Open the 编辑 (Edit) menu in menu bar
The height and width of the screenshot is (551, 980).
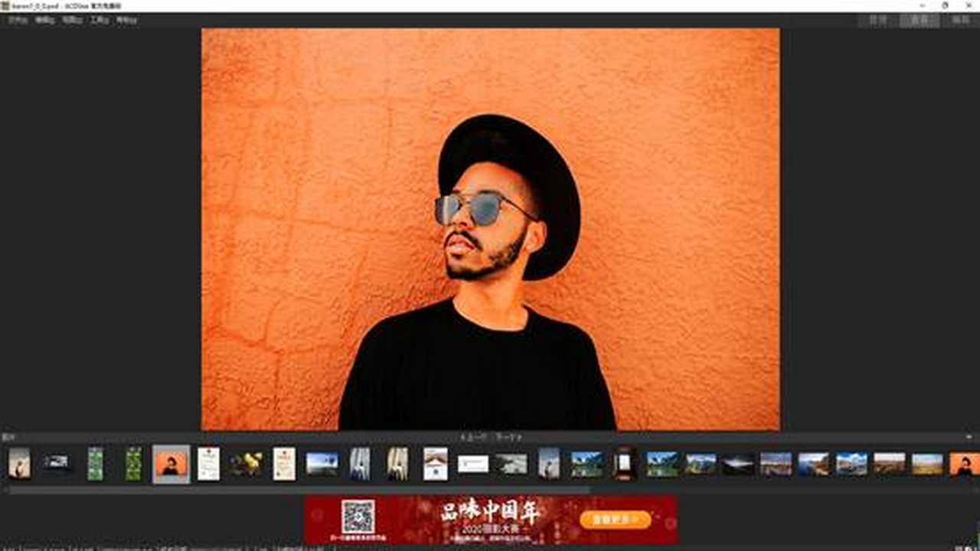pos(44,20)
